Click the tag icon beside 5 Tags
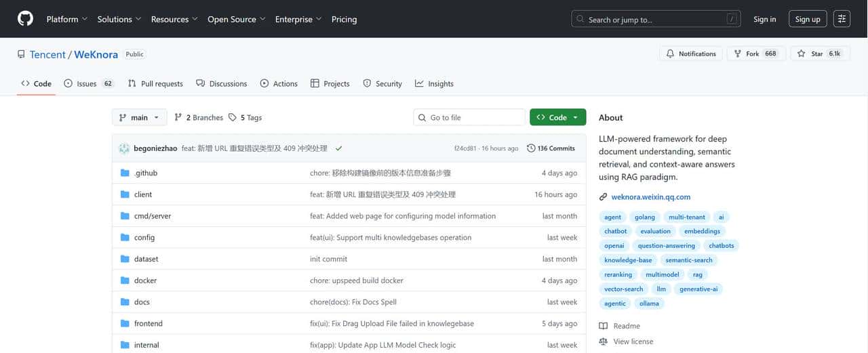Screen dimensions: 868x353 click(x=233, y=117)
